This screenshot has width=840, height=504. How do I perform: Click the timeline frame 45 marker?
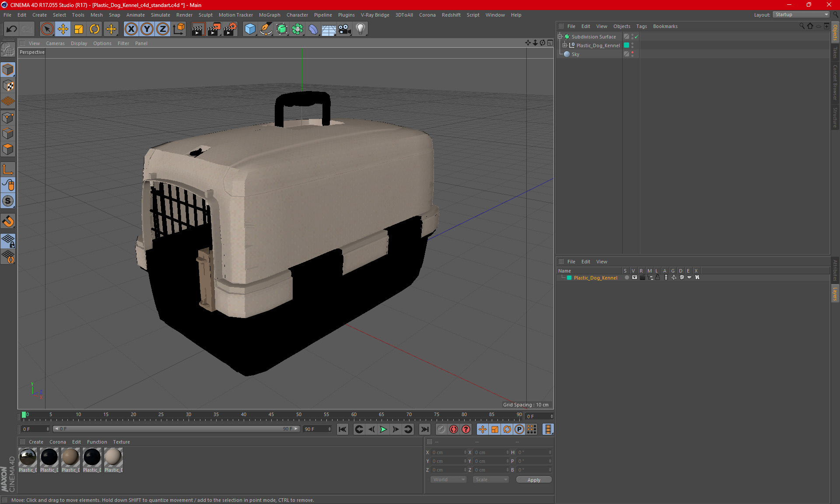[271, 414]
